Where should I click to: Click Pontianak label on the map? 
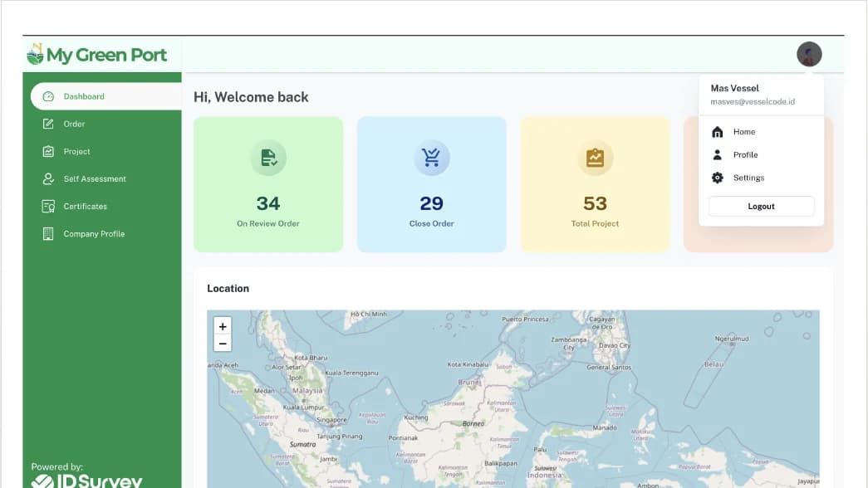403,437
